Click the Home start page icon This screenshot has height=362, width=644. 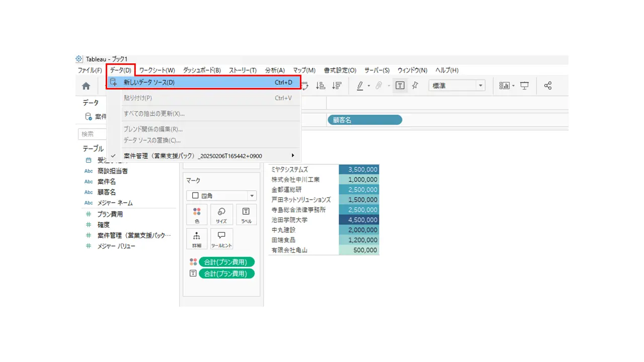tap(86, 86)
